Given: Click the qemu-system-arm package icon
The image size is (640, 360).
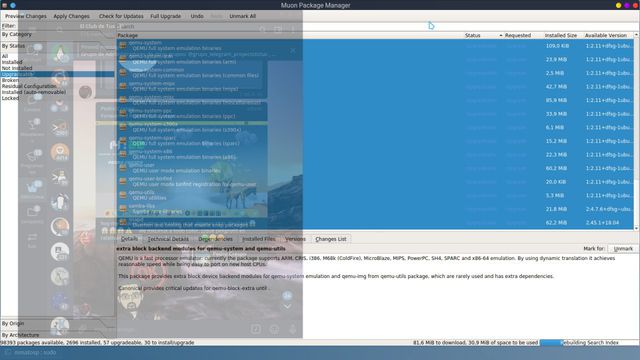Looking at the screenshot, I should click(x=123, y=59).
